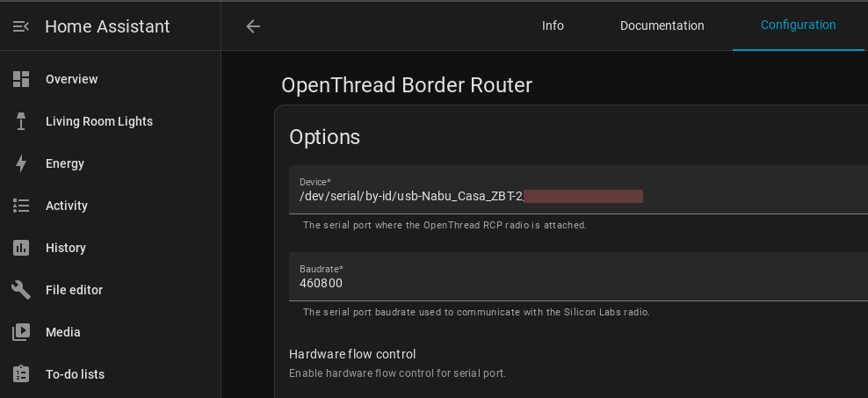Viewport: 868px width, 398px height.
Task: Open Overview in the sidebar
Action: click(72, 79)
